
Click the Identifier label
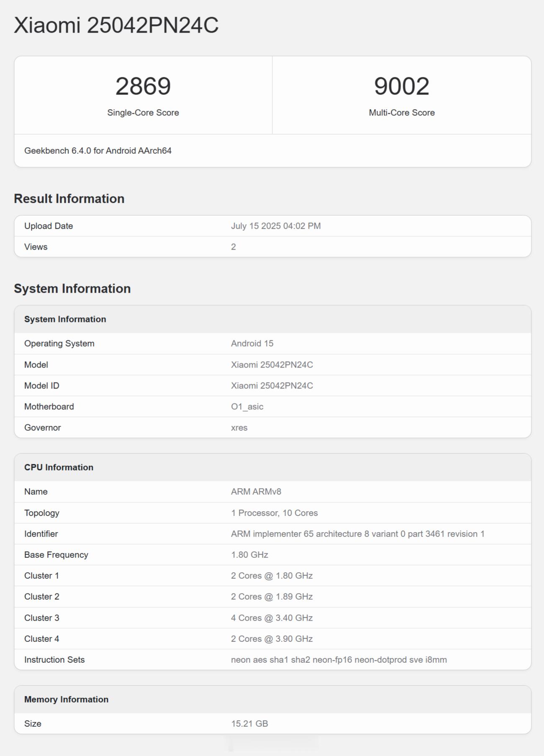pos(41,534)
